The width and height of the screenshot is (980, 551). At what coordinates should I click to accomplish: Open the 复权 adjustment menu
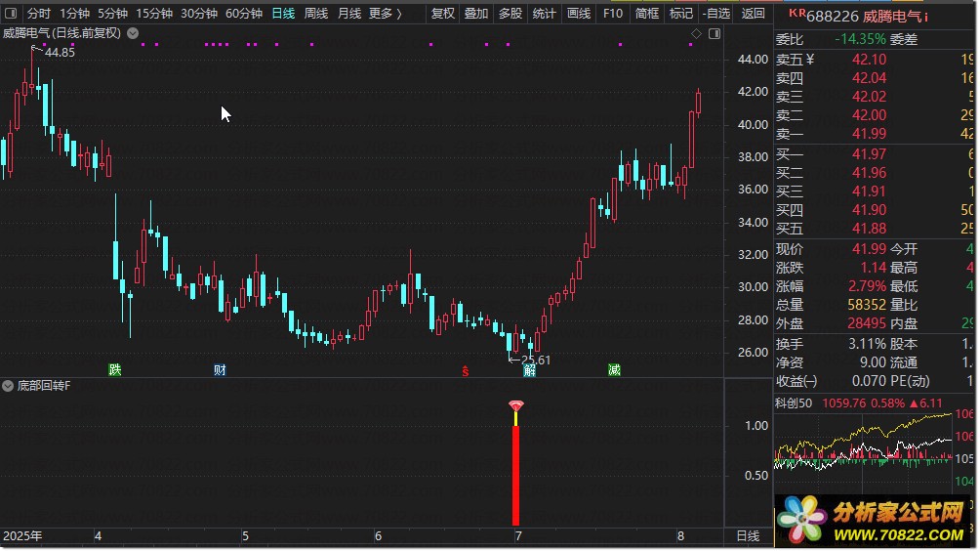pos(442,13)
